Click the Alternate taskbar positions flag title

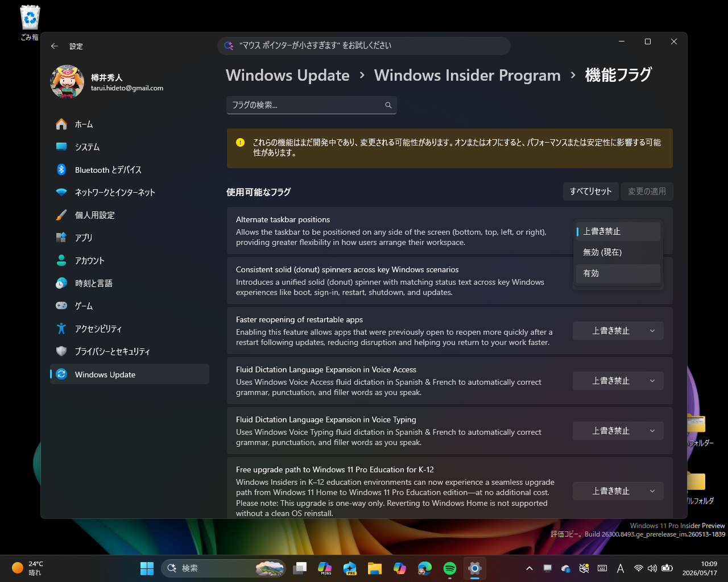283,219
